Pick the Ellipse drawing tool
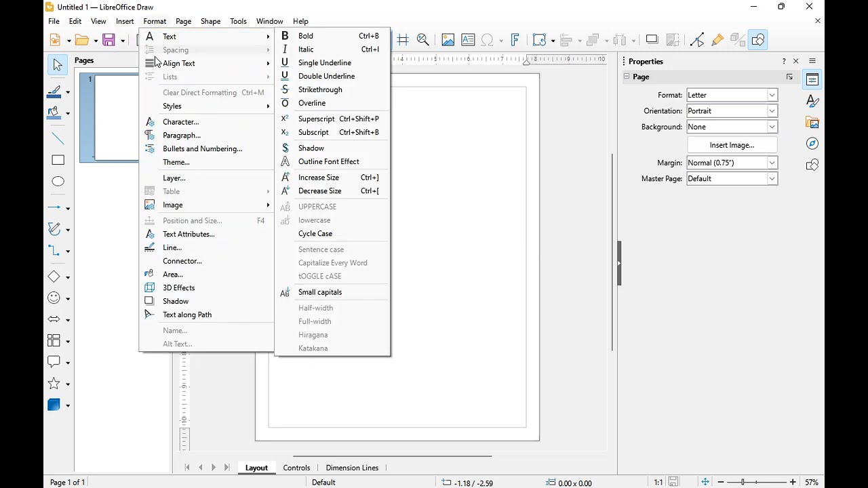This screenshot has height=488, width=868. [x=58, y=182]
